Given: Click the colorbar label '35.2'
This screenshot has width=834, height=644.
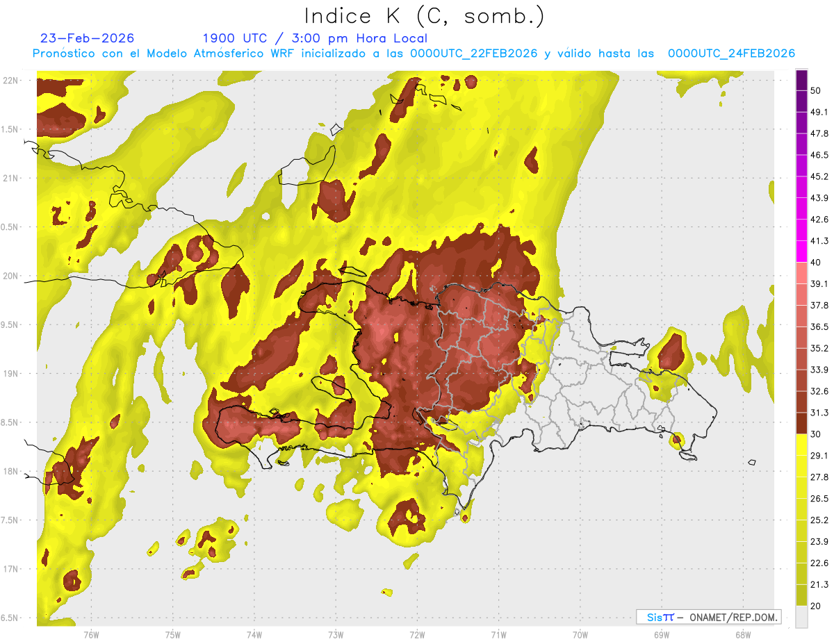Looking at the screenshot, I should 819,348.
